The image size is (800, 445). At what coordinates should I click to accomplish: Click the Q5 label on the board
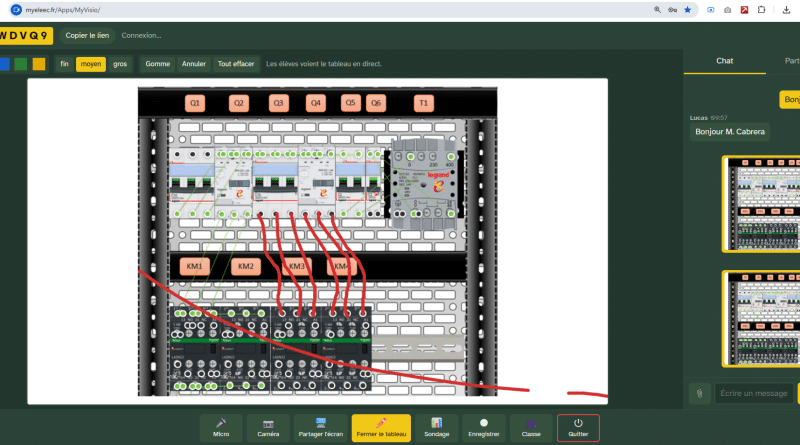(x=351, y=103)
